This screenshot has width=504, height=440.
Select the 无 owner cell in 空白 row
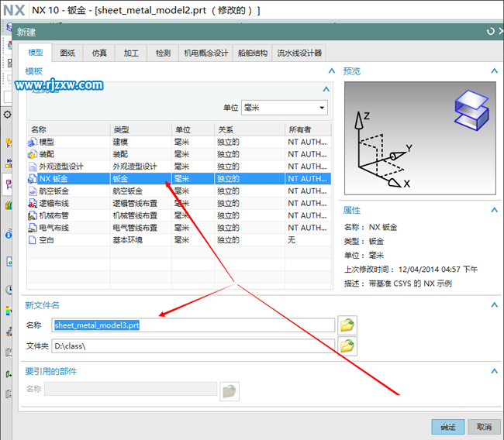click(308, 240)
